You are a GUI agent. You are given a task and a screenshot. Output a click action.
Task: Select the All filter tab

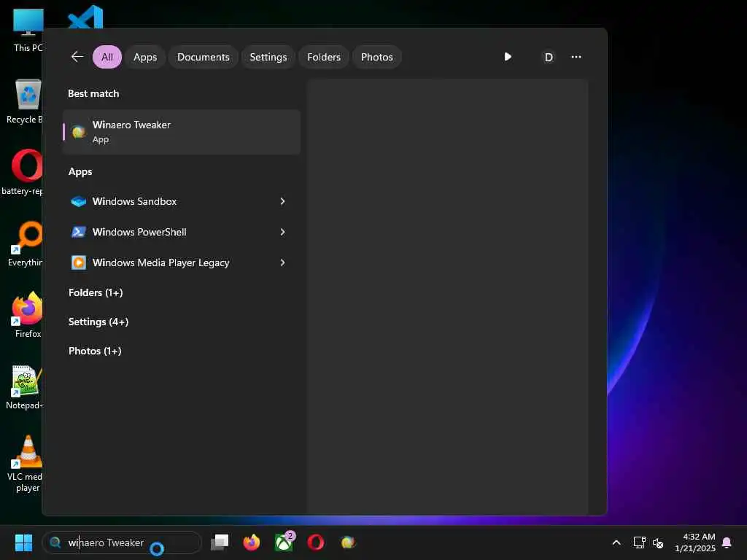tap(107, 57)
